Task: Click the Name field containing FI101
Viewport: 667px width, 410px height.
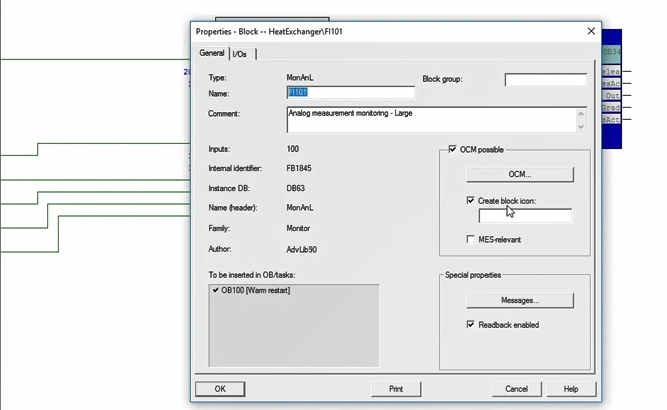Action: click(x=351, y=92)
